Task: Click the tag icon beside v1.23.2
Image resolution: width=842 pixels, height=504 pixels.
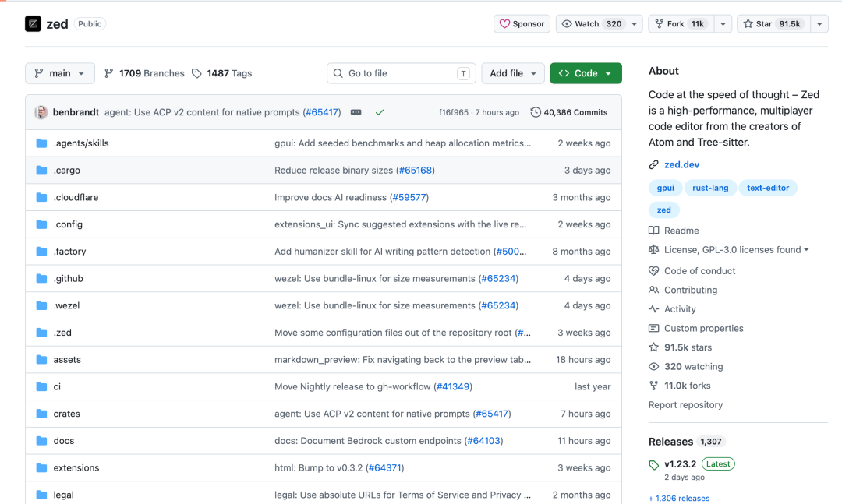Action: pyautogui.click(x=653, y=465)
